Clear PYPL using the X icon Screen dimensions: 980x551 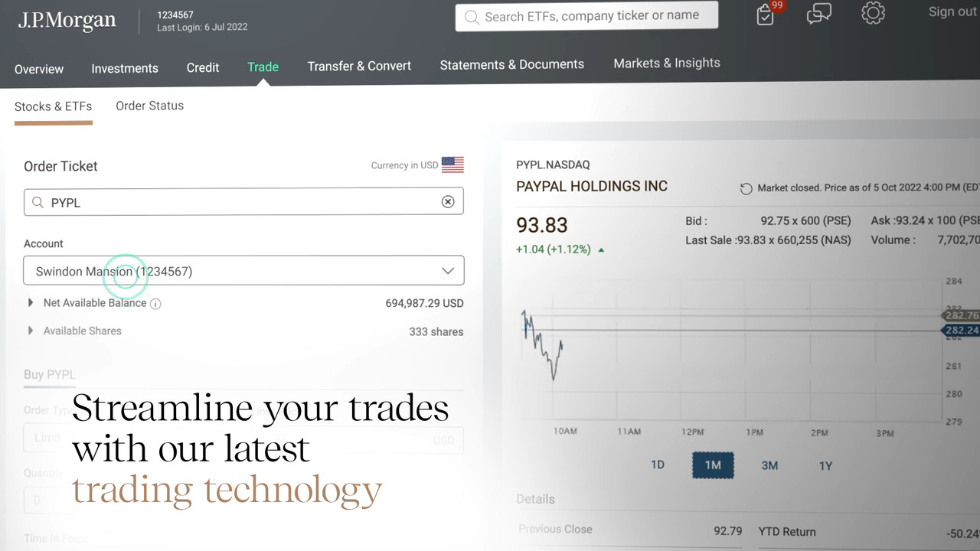(x=448, y=201)
